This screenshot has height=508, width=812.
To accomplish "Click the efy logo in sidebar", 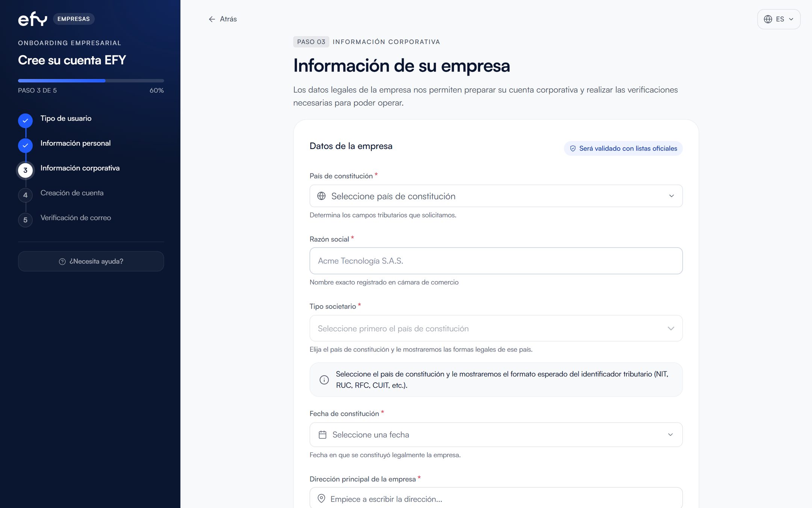I will [x=33, y=19].
